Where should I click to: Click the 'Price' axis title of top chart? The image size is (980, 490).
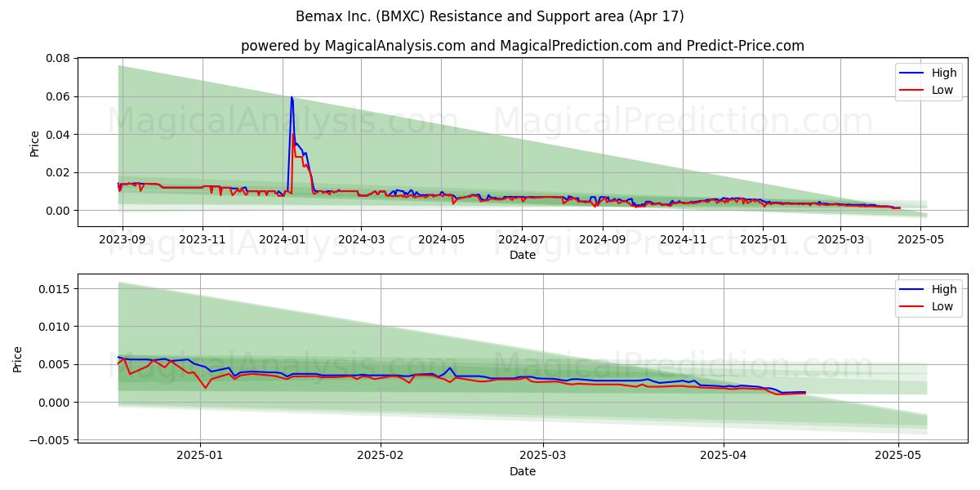tap(34, 143)
